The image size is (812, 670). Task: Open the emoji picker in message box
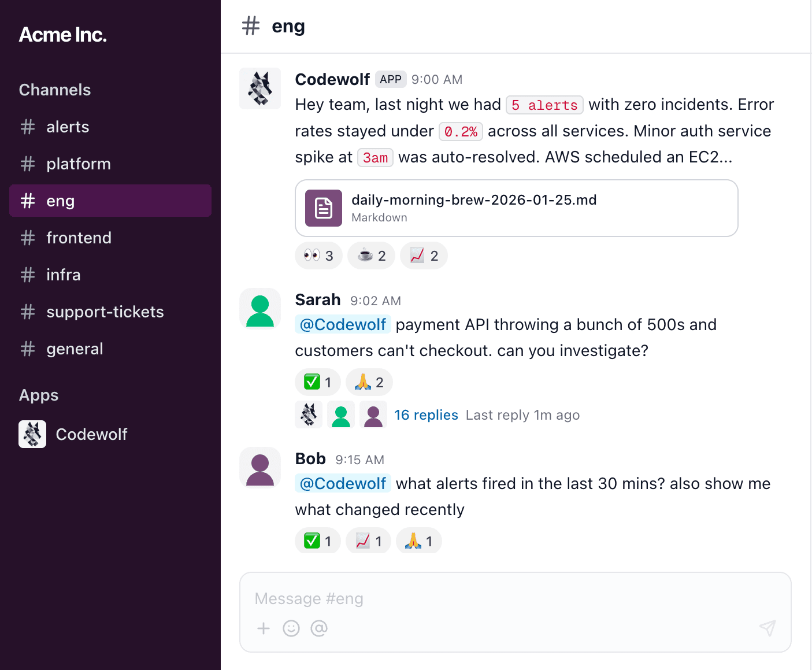click(x=291, y=628)
